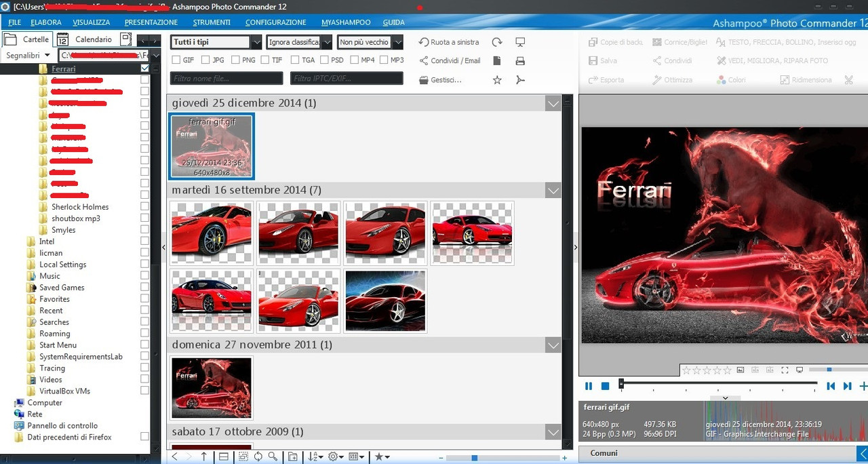Enable the PNG filter checkbox
868x464 pixels.
pos(235,60)
